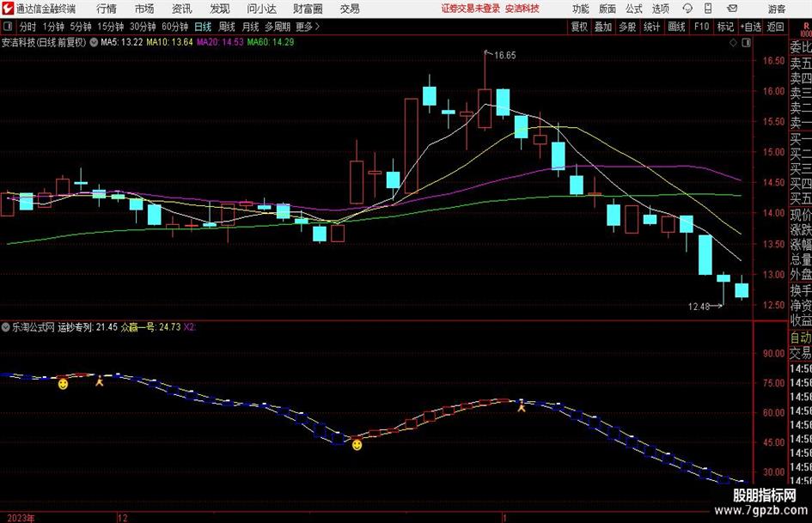Click the first yellow smiley marker near 75.00
The height and width of the screenshot is (523, 812).
click(63, 384)
